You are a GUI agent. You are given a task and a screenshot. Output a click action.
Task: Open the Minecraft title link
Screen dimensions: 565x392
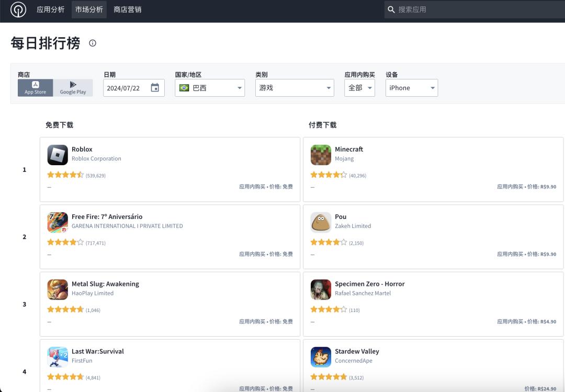[349, 149]
